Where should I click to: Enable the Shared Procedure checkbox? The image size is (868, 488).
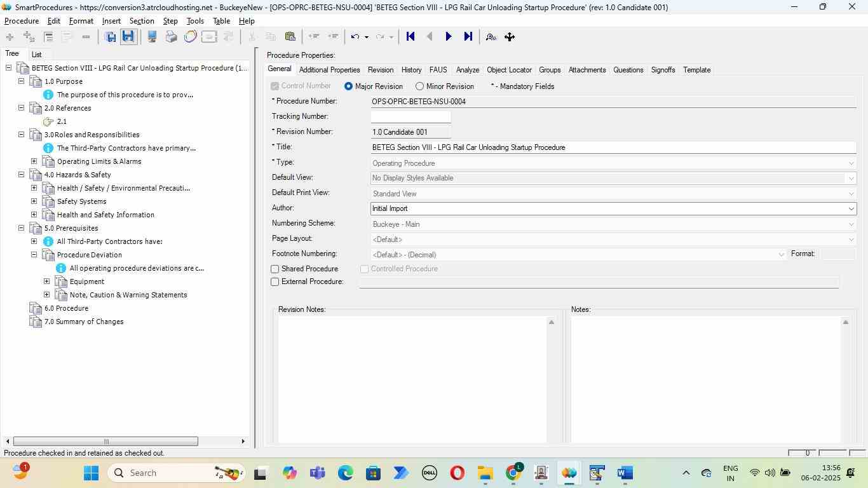[x=275, y=269]
